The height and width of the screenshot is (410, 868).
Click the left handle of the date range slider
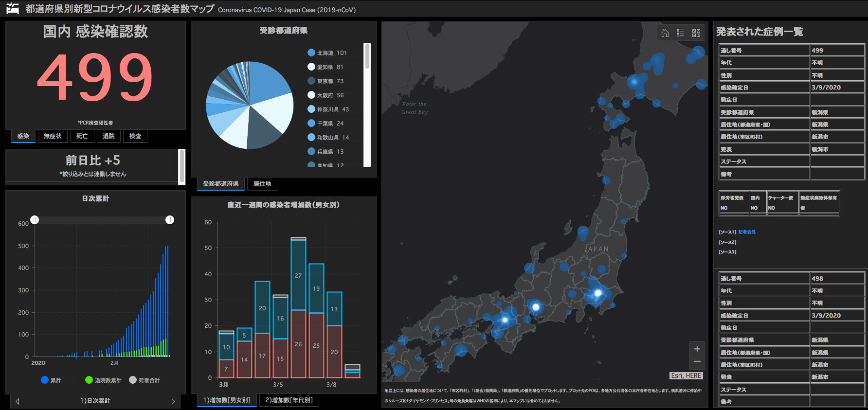tap(35, 220)
